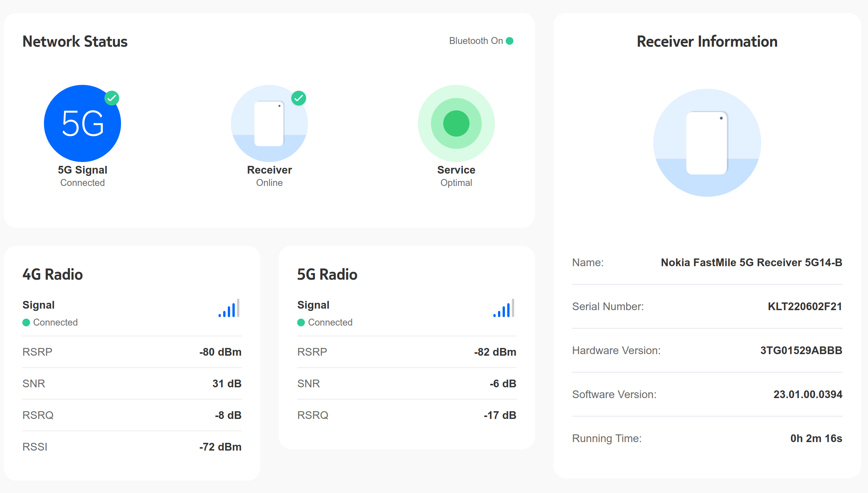Click the Bluetooth On label
The height and width of the screenshot is (493, 868).
click(x=476, y=41)
